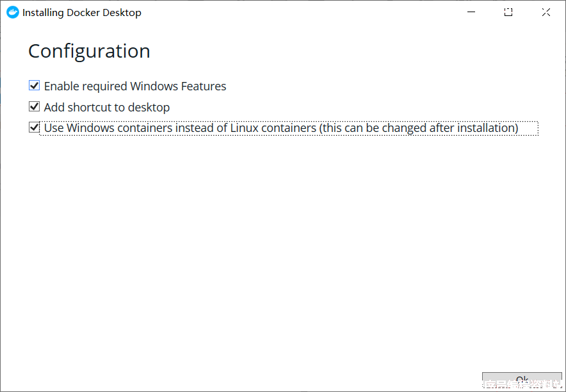
Task: Close the Docker Desktop installer
Action: click(546, 12)
